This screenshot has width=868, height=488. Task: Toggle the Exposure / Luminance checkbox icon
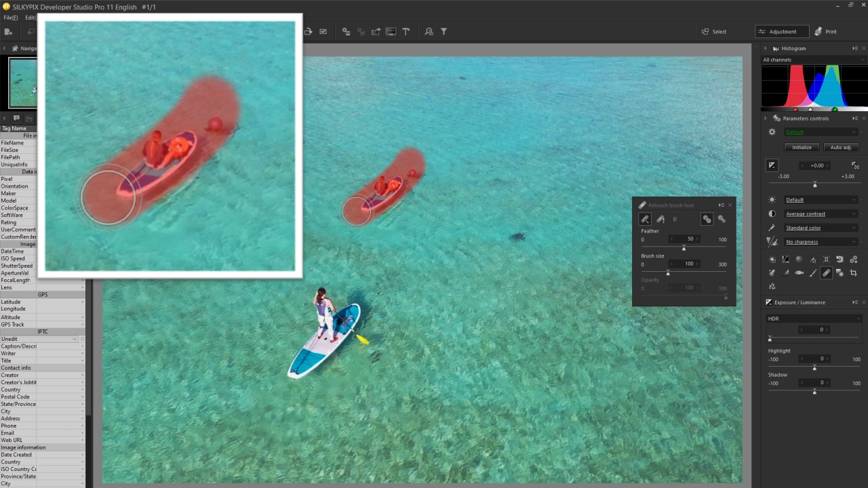point(769,302)
